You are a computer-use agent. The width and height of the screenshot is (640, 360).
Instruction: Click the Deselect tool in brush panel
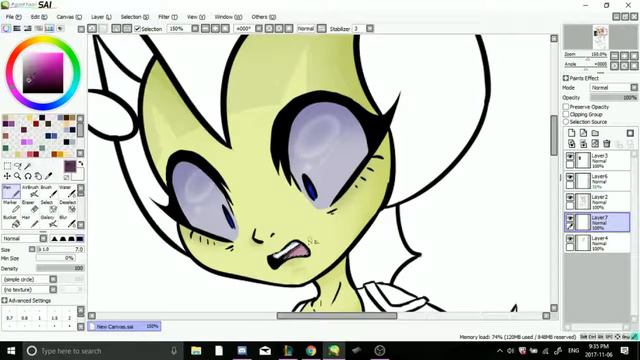67,207
